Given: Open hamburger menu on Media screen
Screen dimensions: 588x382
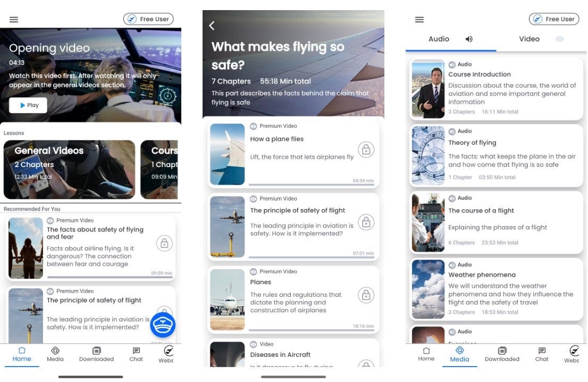Looking at the screenshot, I should tap(419, 20).
